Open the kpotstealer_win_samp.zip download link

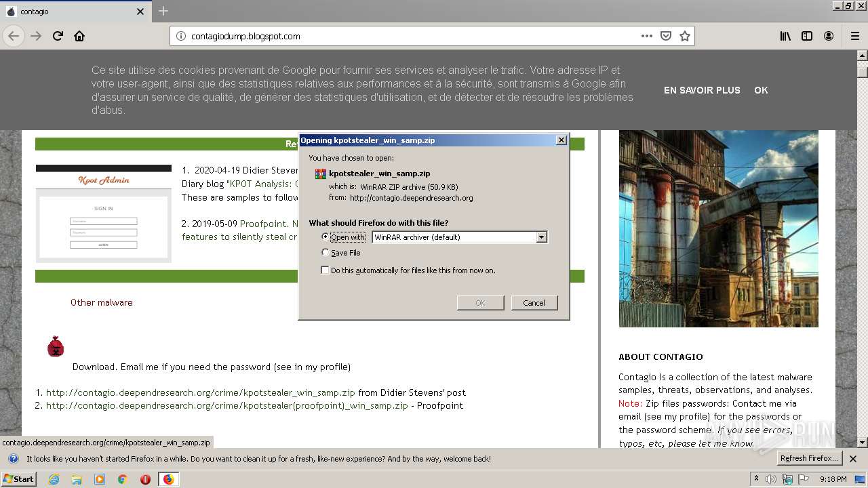point(200,392)
